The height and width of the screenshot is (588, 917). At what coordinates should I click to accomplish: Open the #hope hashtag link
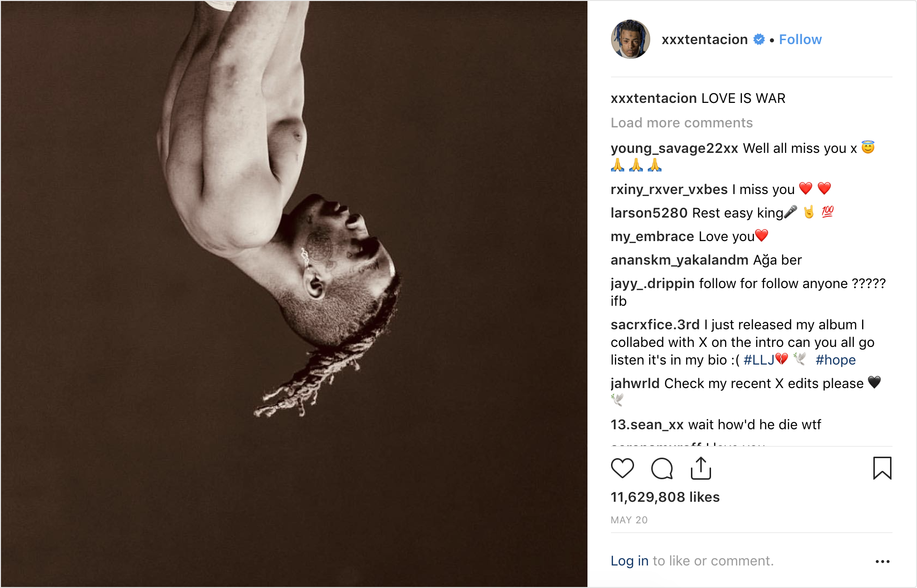pyautogui.click(x=835, y=360)
